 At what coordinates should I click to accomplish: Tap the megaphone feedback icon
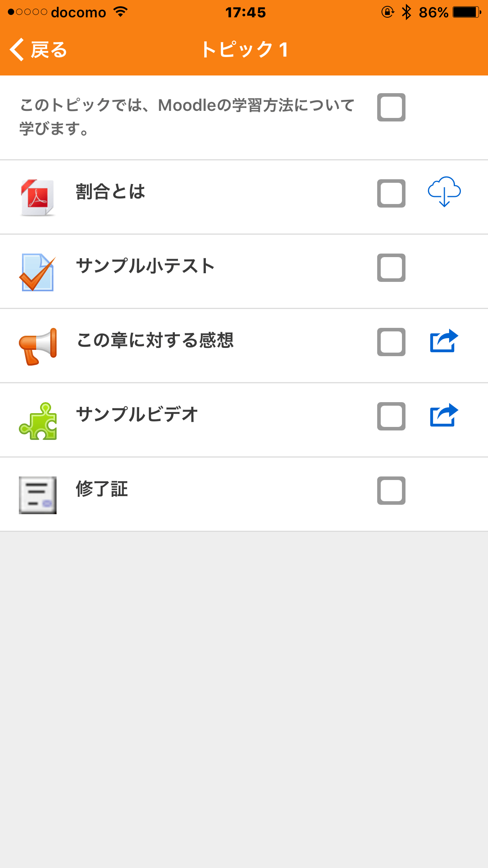pos(38,346)
